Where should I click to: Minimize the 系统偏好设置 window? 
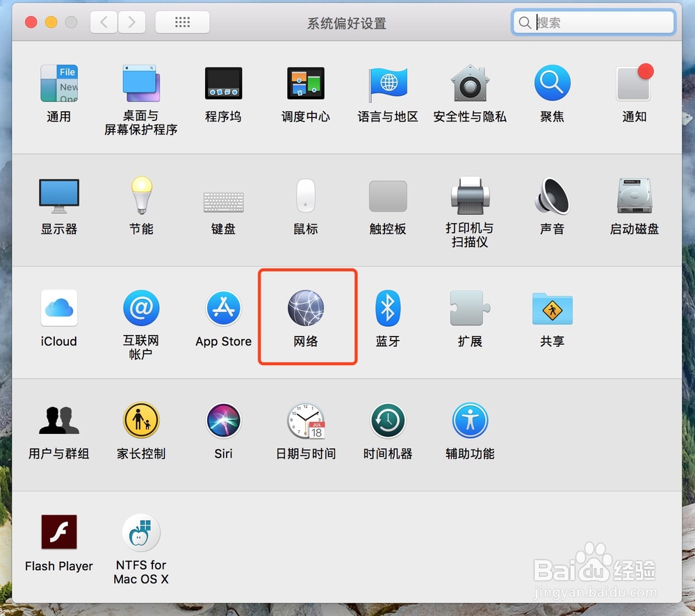click(51, 22)
